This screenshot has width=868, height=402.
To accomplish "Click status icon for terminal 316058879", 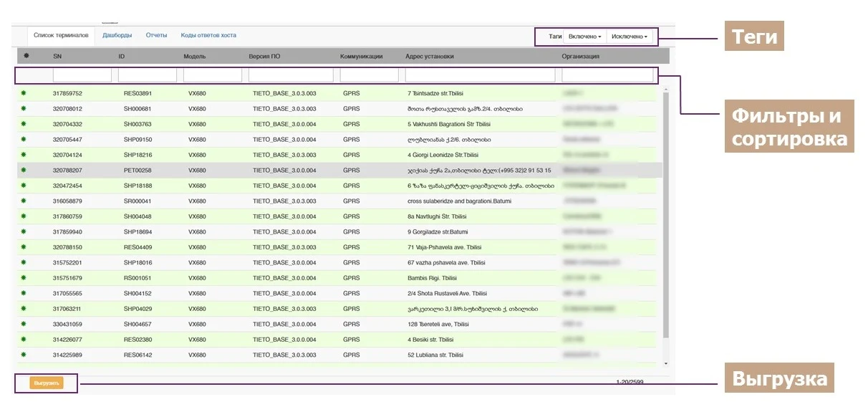I will [24, 201].
